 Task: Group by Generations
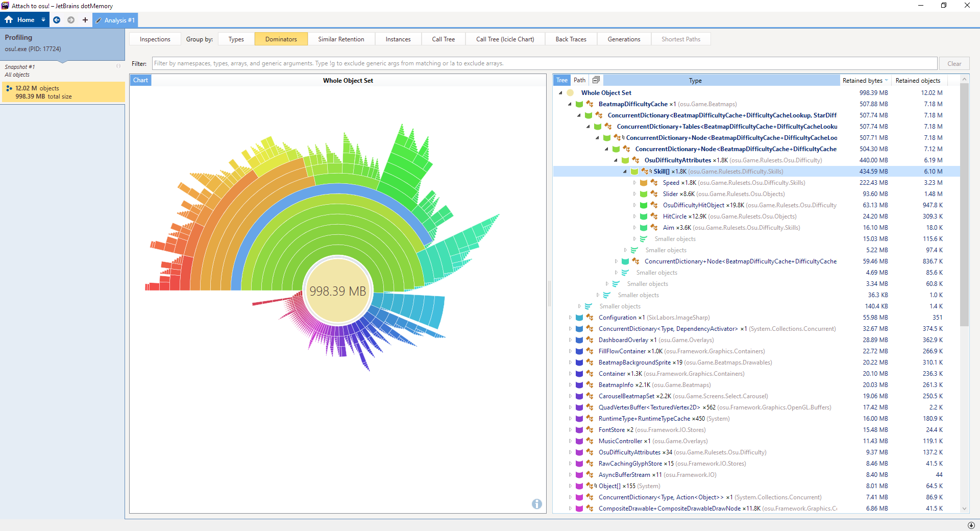624,39
